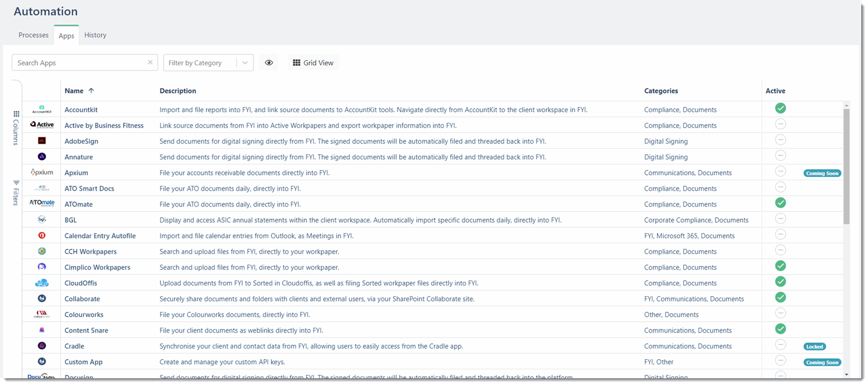Toggle Colourworks active status

click(780, 313)
